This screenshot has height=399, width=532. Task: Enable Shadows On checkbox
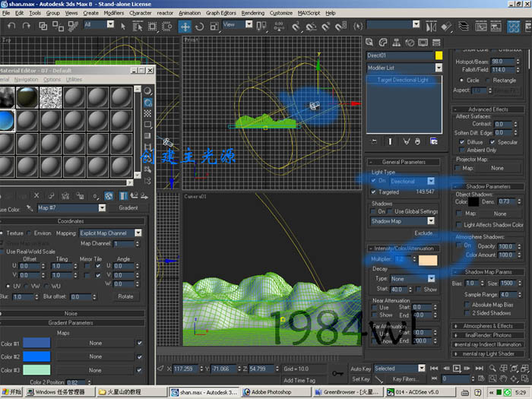coord(374,212)
